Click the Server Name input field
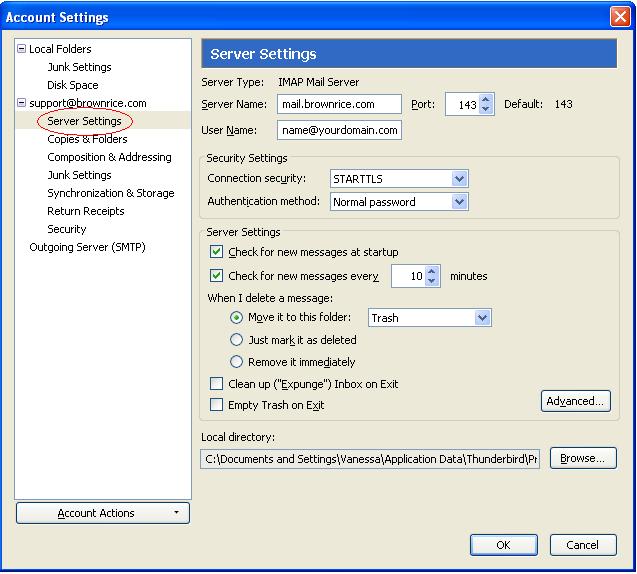This screenshot has height=574, width=637. point(339,104)
